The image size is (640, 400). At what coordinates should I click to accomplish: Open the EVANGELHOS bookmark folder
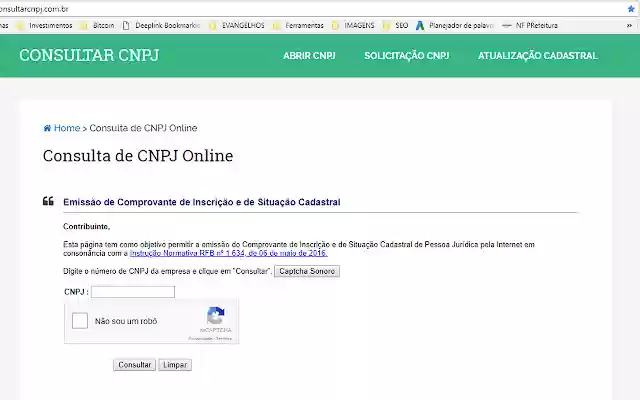tap(237, 25)
